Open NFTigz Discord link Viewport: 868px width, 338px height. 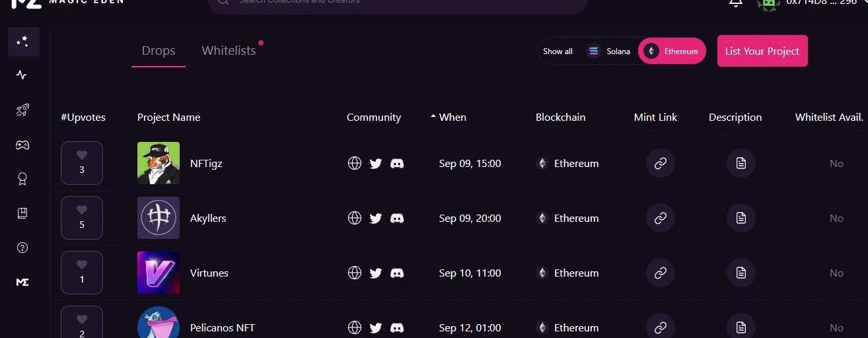click(x=397, y=164)
